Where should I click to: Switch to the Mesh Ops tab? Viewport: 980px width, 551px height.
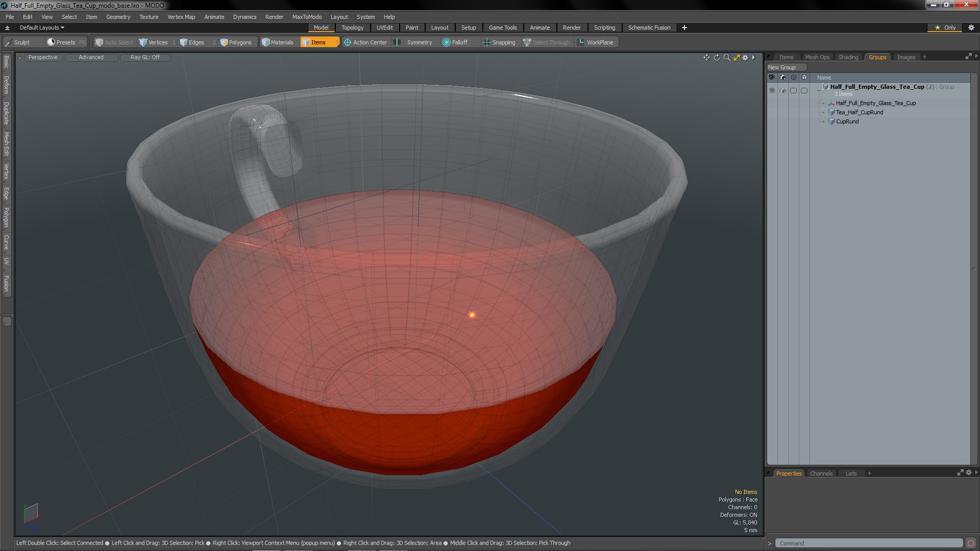coord(817,57)
